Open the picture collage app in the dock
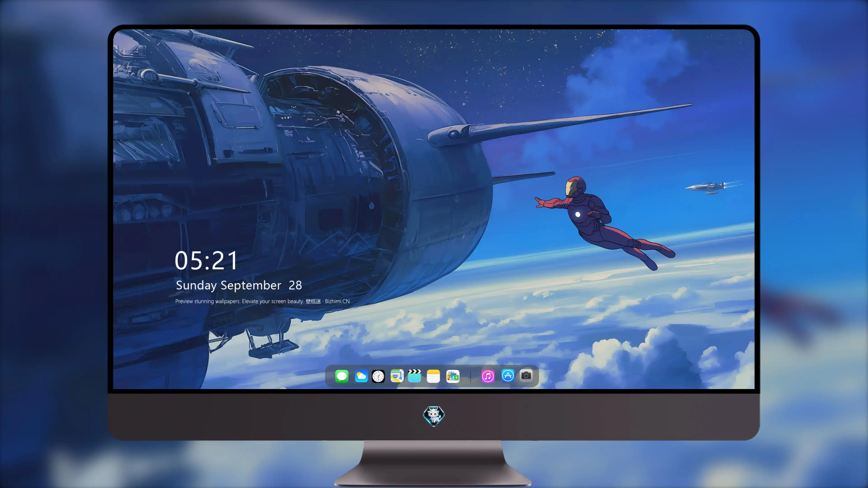The width and height of the screenshot is (868, 488). tap(453, 376)
